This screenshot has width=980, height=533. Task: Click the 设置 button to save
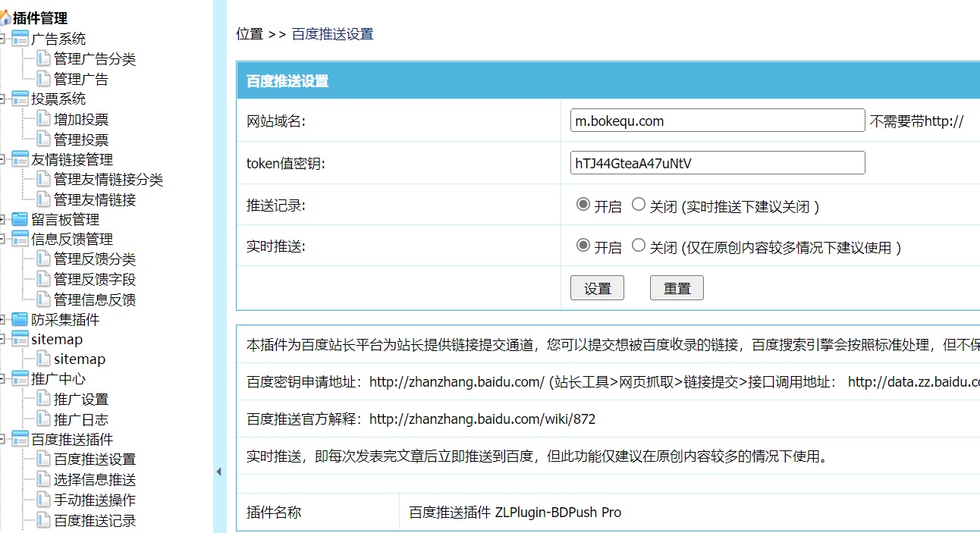[597, 288]
